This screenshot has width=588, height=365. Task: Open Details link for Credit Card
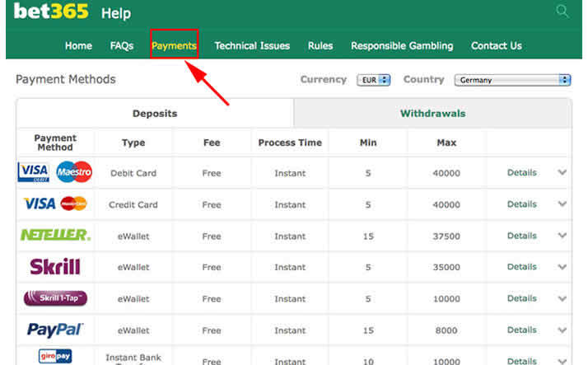coord(522,204)
